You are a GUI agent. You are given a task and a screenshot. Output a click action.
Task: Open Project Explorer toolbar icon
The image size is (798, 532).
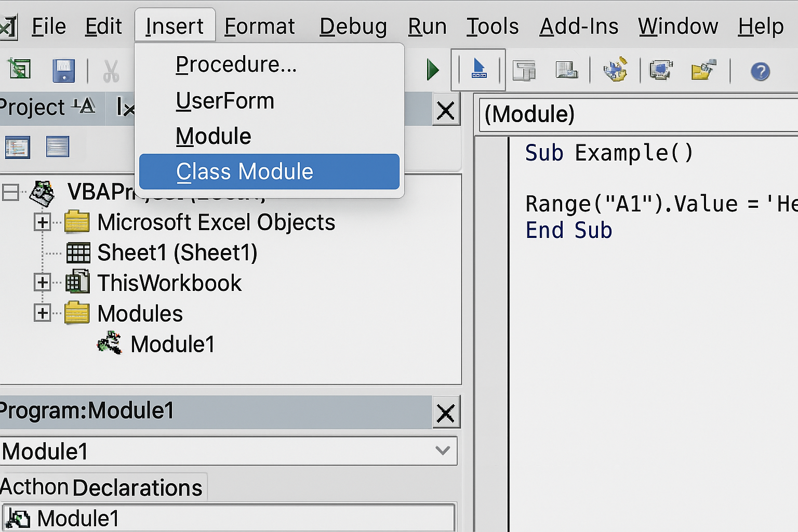coord(524,70)
